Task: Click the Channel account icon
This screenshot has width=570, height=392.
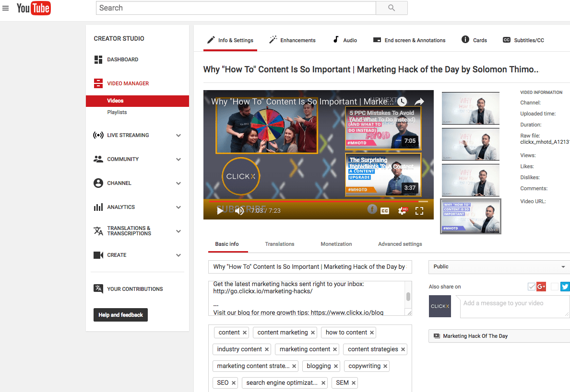Action: click(98, 183)
